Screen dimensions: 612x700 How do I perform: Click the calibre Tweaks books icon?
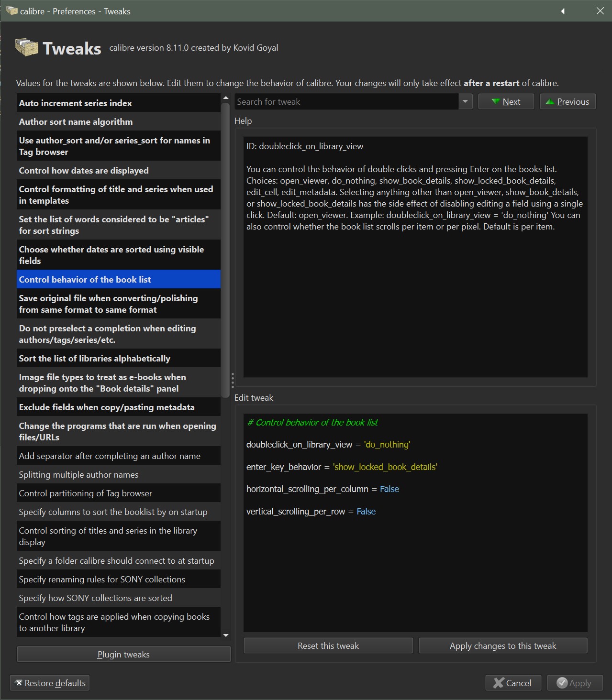(x=27, y=47)
